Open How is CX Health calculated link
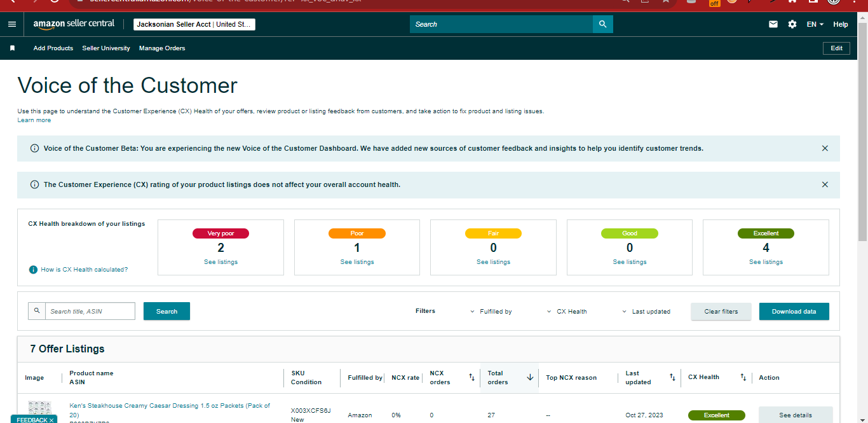The image size is (868, 423). click(85, 270)
